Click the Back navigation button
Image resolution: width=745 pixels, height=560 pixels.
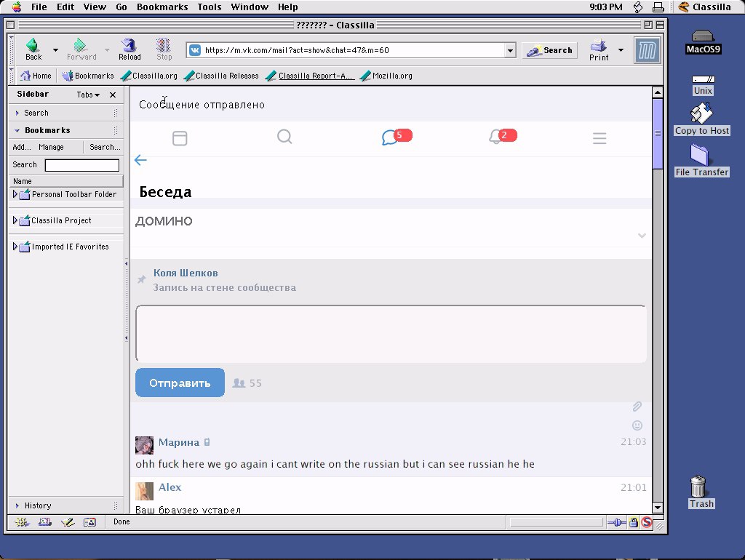[33, 49]
